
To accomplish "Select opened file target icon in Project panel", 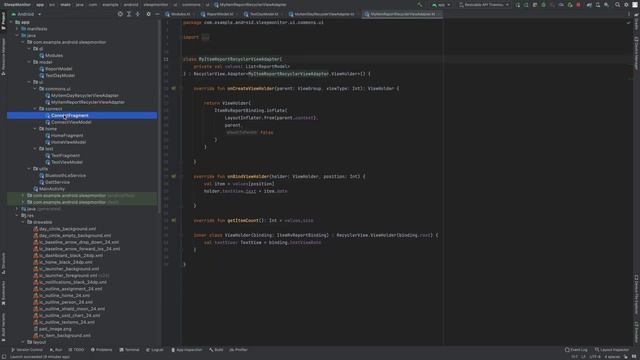I will (x=120, y=14).
